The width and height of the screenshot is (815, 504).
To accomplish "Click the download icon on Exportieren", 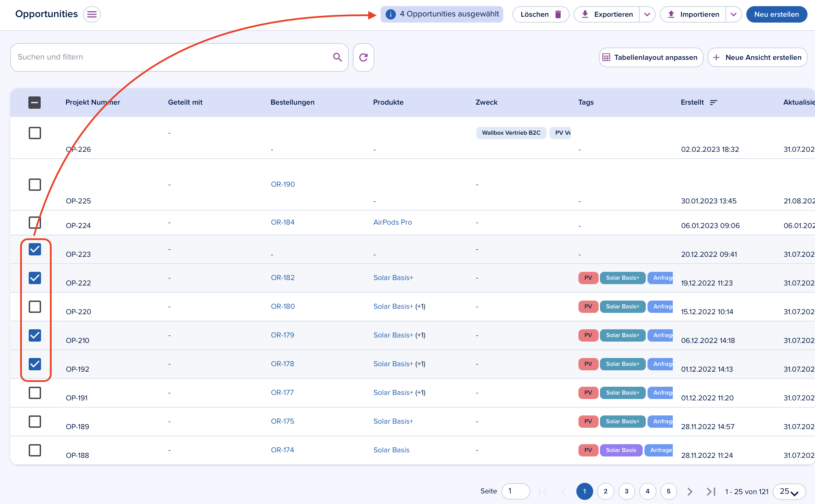I will [585, 14].
